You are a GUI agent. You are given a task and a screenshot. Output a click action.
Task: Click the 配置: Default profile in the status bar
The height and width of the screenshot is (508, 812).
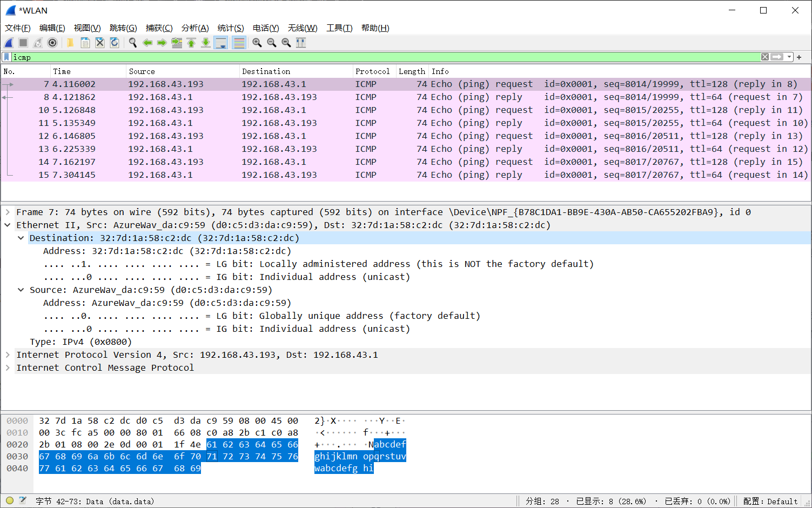(x=770, y=502)
